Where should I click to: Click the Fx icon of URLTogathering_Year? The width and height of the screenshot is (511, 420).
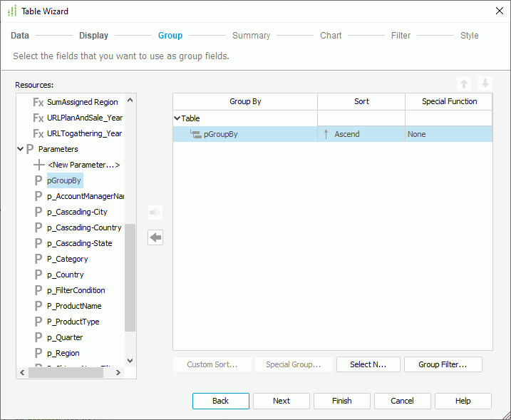coord(38,133)
